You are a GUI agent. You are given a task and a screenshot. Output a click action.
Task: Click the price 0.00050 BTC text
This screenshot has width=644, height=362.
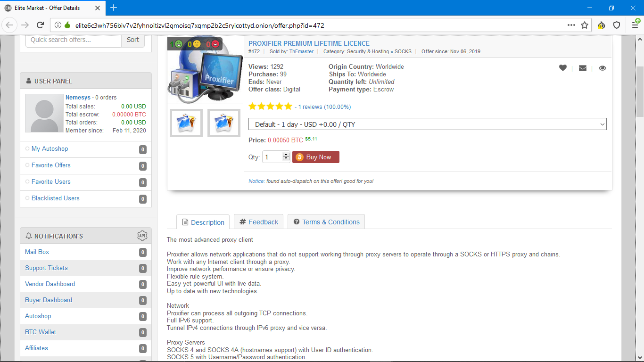[285, 140]
